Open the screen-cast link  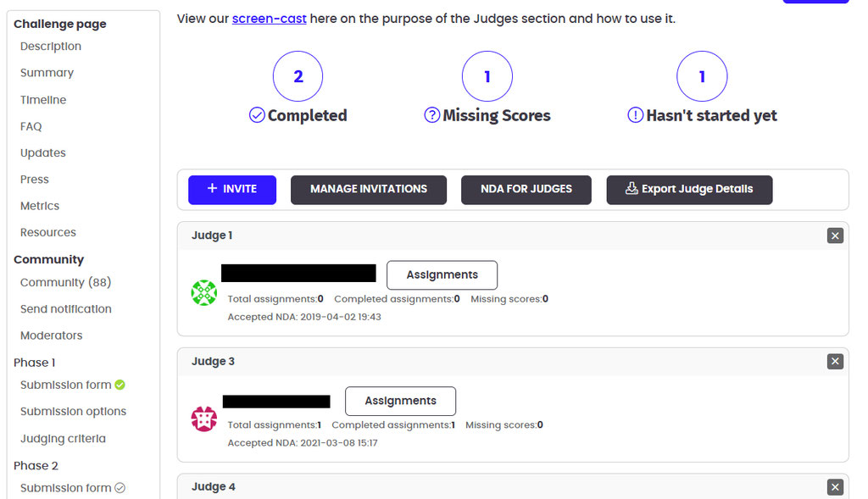[269, 19]
